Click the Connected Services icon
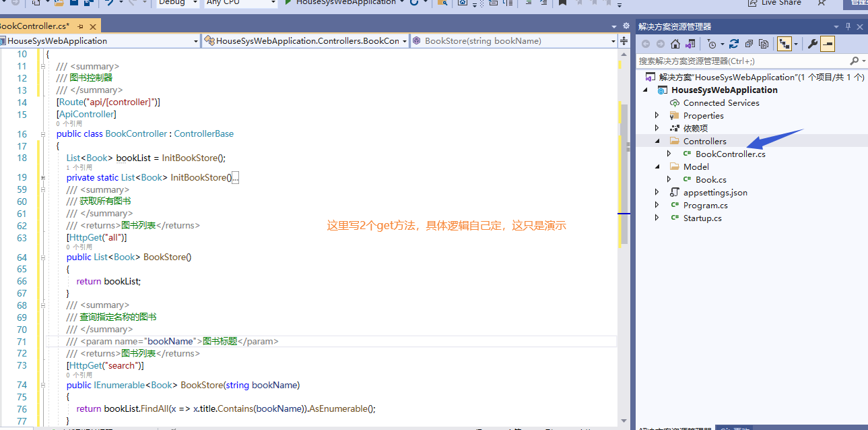 675,103
